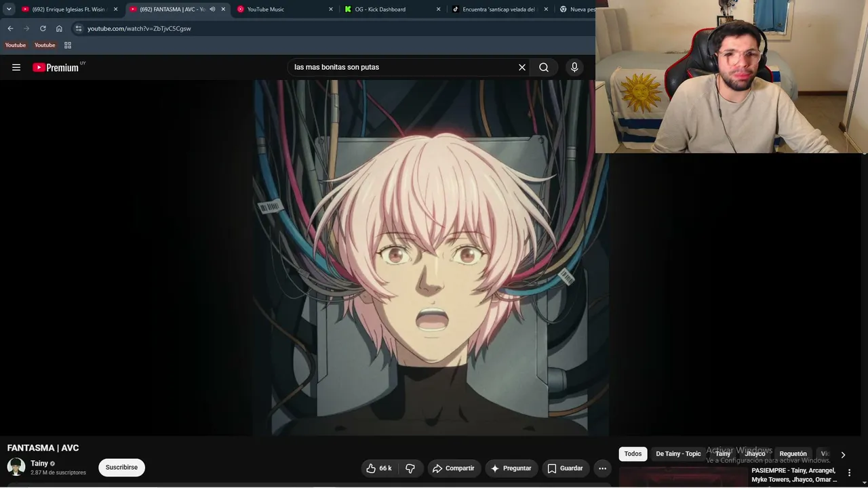Go to YouTube Premium home via logo
The height and width of the screenshot is (488, 868).
coord(56,67)
